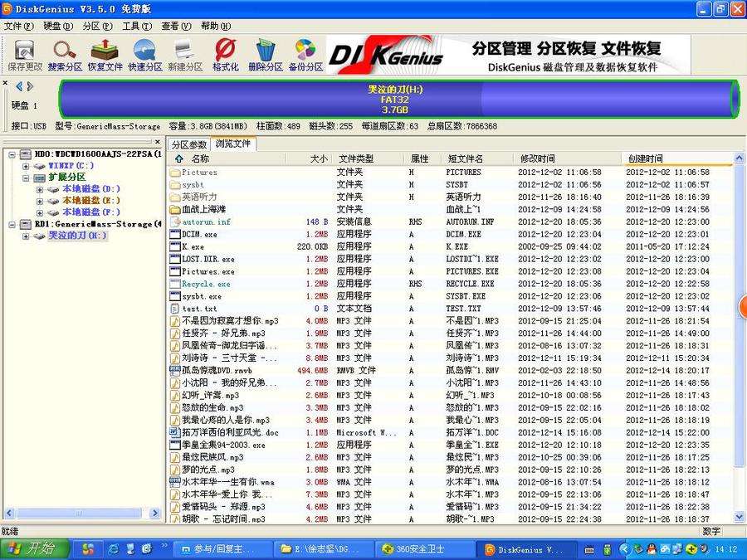The image size is (747, 560).
Task: Select the Recycle.exe file row
Action: click(x=450, y=284)
